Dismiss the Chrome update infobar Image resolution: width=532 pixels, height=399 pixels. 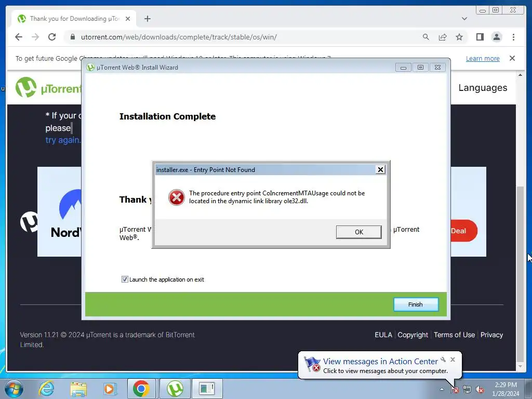[x=512, y=58]
